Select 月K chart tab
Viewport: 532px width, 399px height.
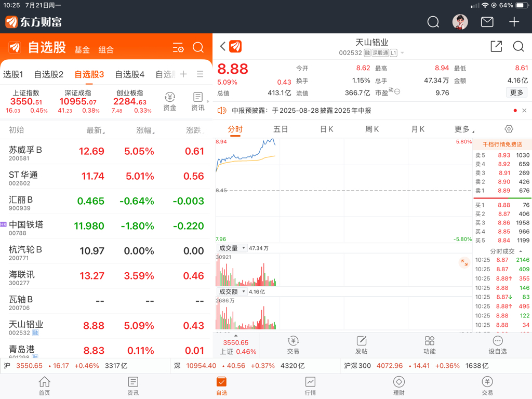[418, 129]
